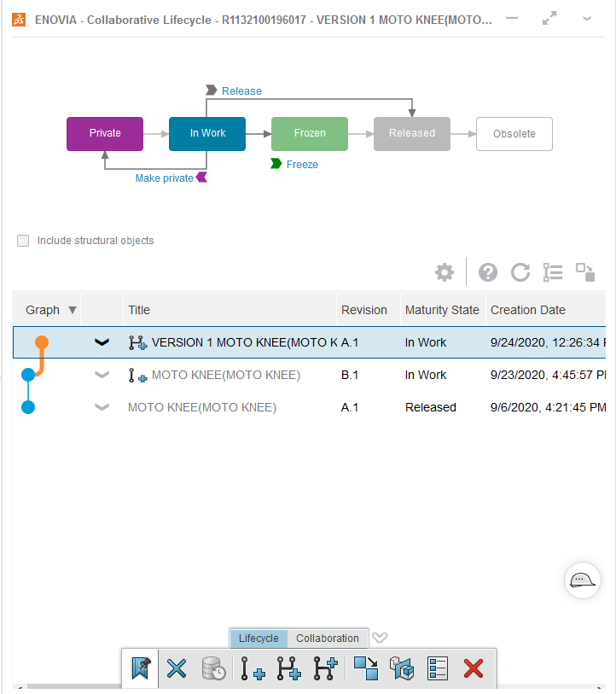Open help with the question mark icon
The width and height of the screenshot is (616, 694).
pos(488,272)
